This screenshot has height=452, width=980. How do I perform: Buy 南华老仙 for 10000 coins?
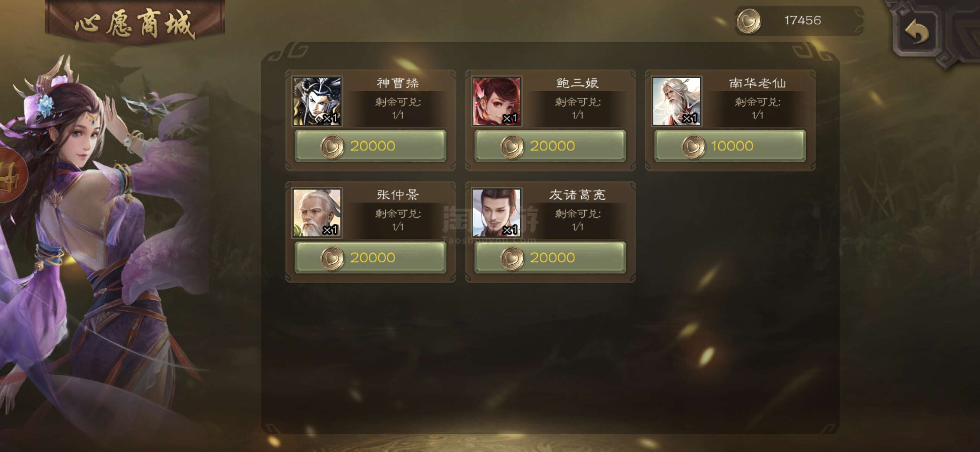click(730, 146)
